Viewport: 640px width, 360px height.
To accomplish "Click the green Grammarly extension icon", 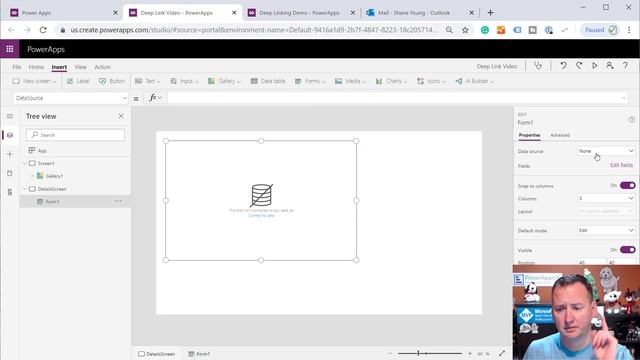I will [x=484, y=30].
